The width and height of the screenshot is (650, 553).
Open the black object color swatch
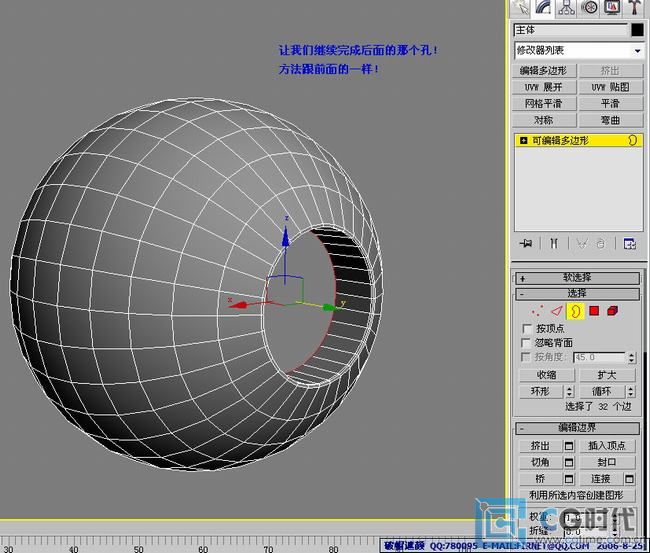point(637,30)
